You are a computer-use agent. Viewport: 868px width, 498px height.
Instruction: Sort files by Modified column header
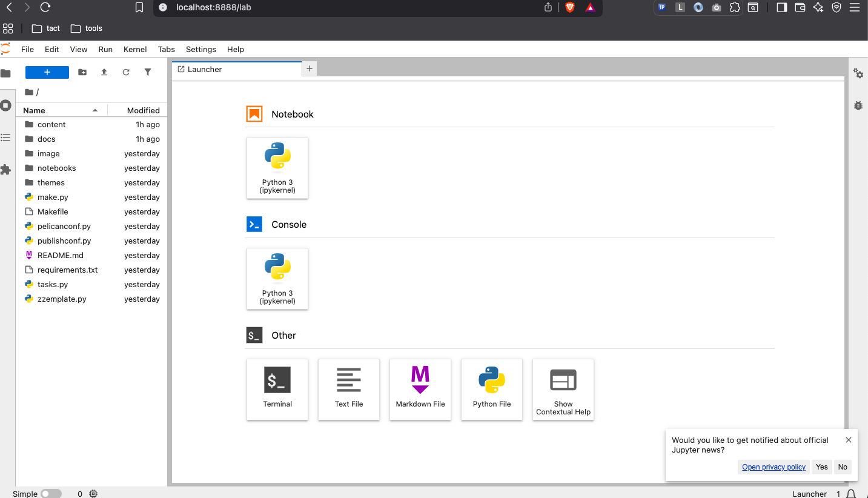tap(143, 110)
